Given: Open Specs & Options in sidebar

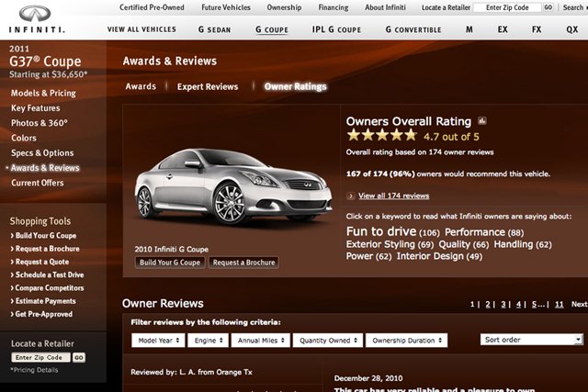Looking at the screenshot, I should [x=42, y=153].
